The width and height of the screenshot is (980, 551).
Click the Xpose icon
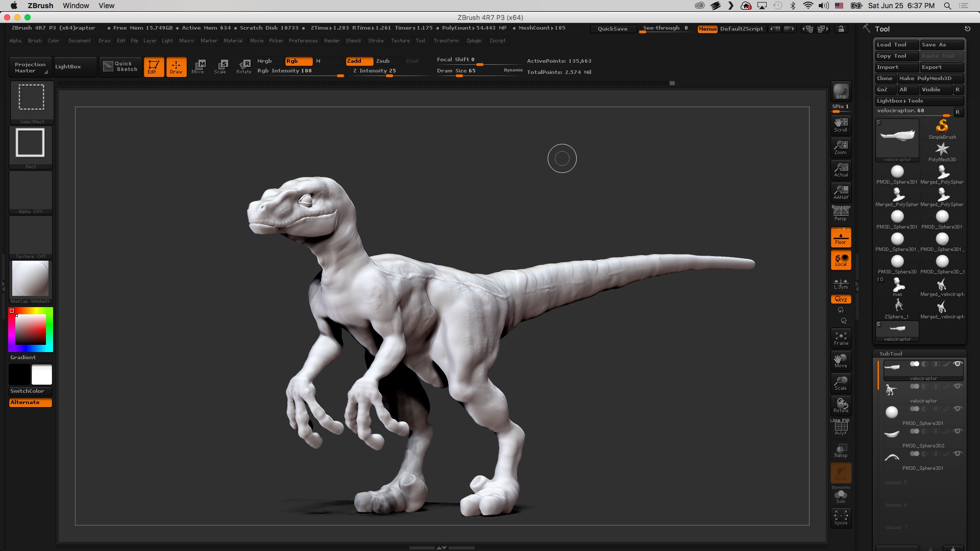841,517
